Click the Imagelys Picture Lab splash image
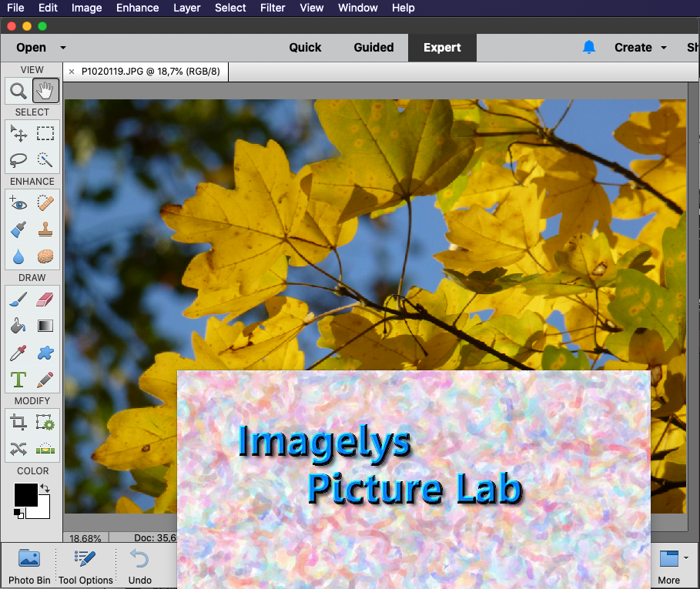Screen dimensions: 700x589 (414, 479)
